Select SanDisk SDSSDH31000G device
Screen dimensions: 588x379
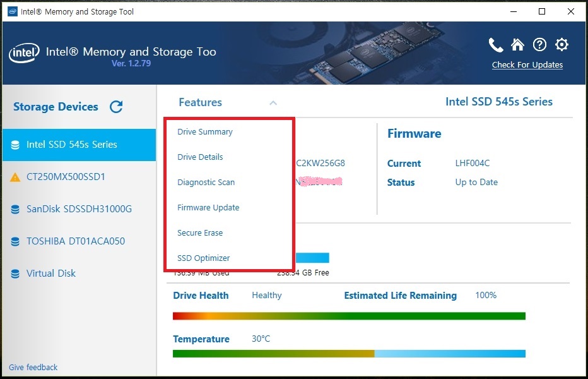[79, 209]
